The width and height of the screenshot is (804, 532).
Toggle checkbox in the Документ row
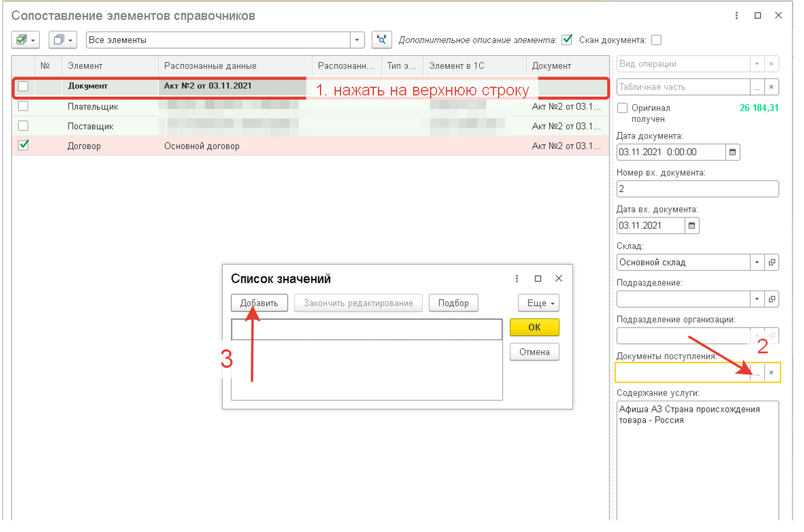pyautogui.click(x=23, y=86)
